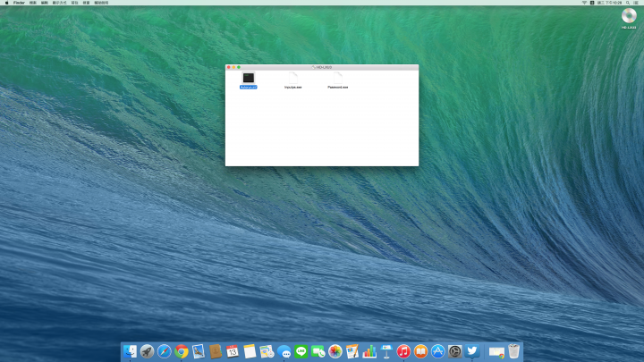Minimize the HD-LXU3 window with yellow button

(x=233, y=67)
